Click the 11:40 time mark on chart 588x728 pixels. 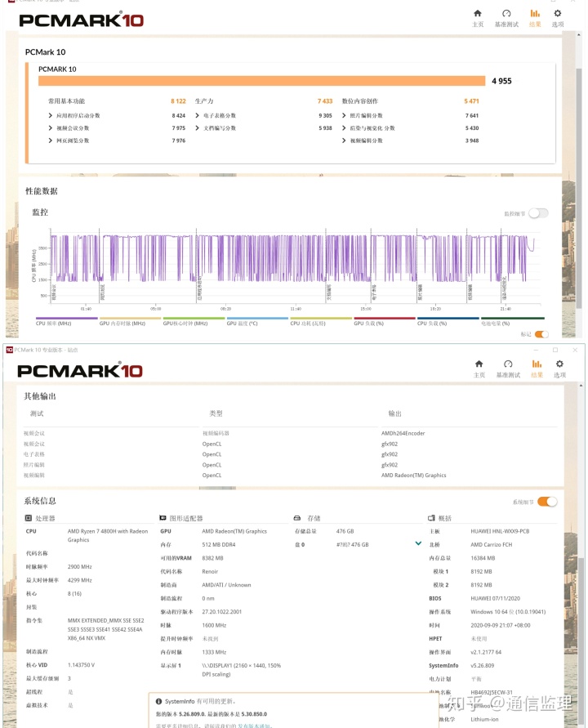pyautogui.click(x=296, y=309)
